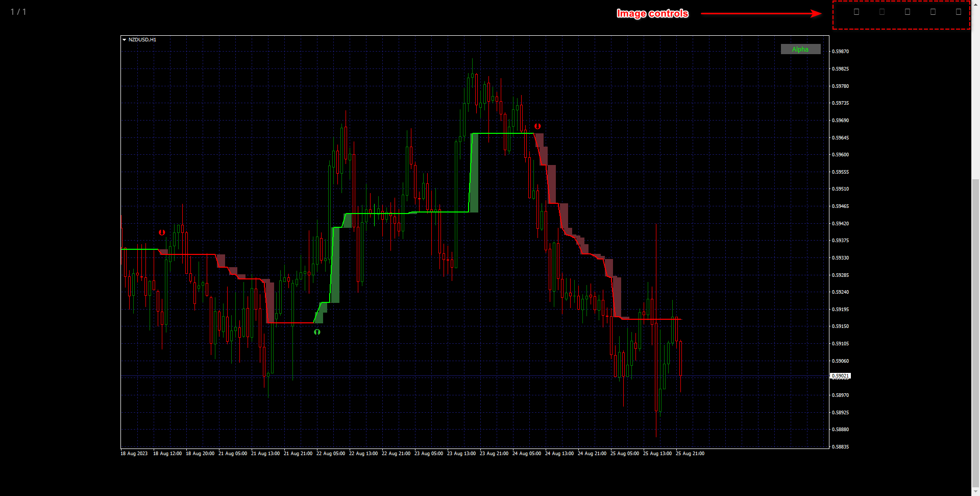Click the NZDUSD,H1 chart title text

pos(142,40)
